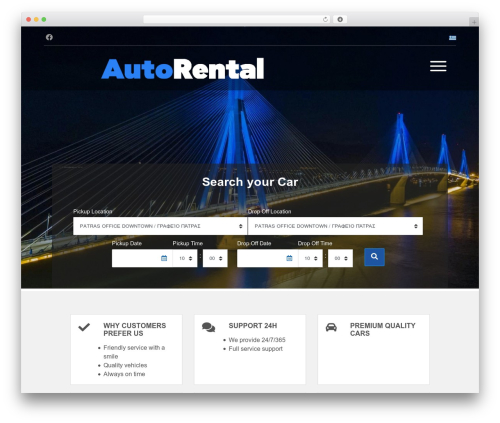
Task: Click 'Always on time' list item
Action: click(124, 374)
